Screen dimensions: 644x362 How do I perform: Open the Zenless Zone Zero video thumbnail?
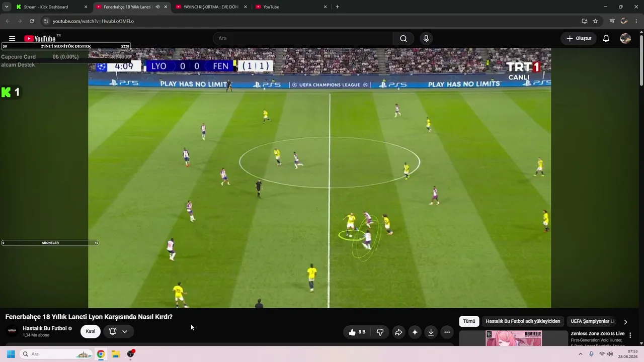click(x=514, y=338)
